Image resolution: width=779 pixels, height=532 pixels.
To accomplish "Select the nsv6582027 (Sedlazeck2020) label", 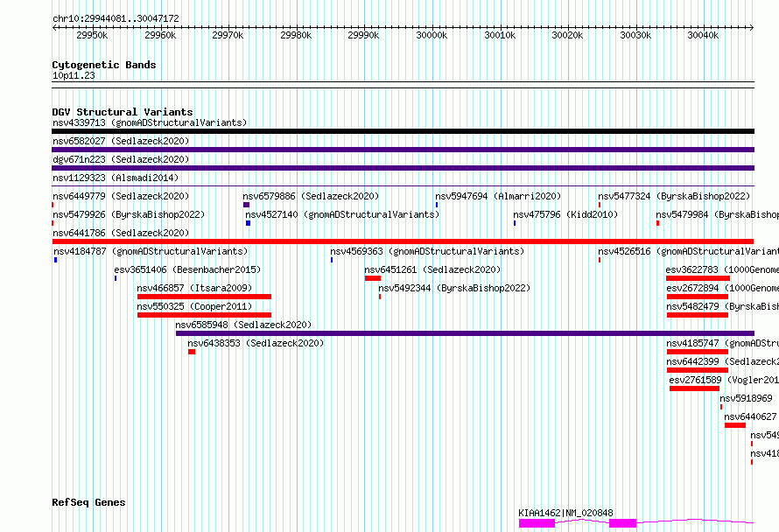I will (121, 141).
